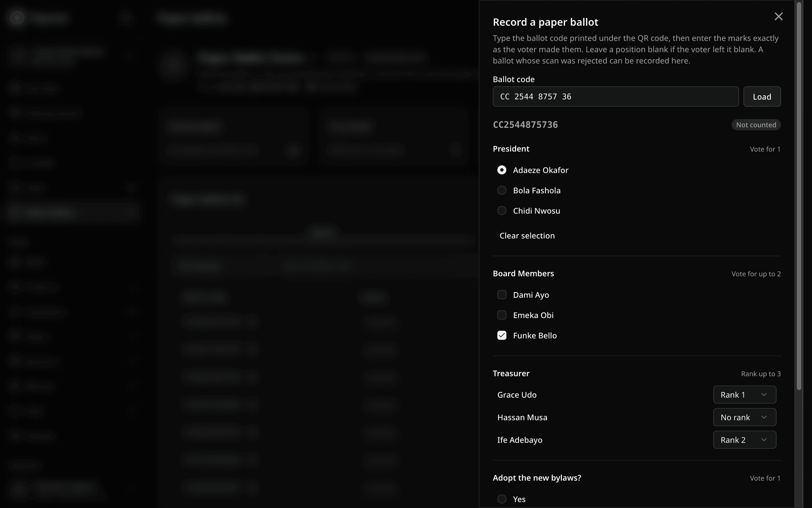Click the Adopt the new bylaws? heading

pyautogui.click(x=537, y=478)
